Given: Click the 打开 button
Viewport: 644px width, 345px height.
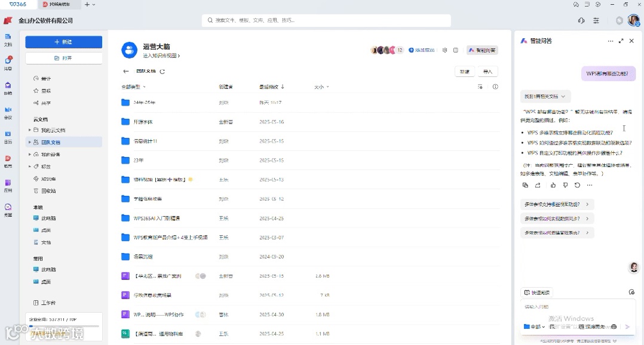Looking at the screenshot, I should 64,58.
